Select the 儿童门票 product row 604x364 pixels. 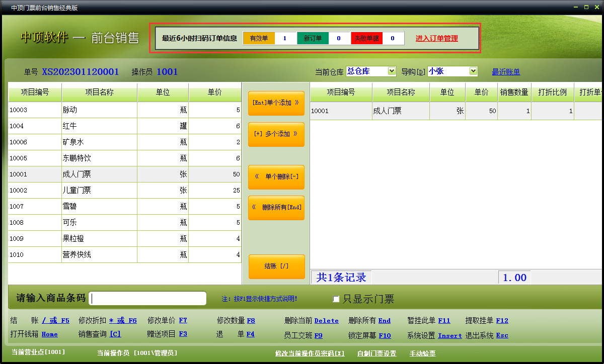[x=125, y=191]
